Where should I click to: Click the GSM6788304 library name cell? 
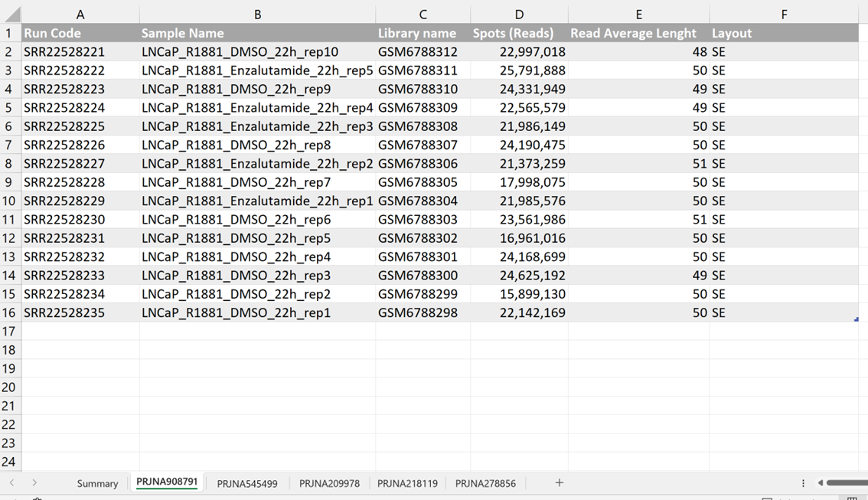point(422,201)
